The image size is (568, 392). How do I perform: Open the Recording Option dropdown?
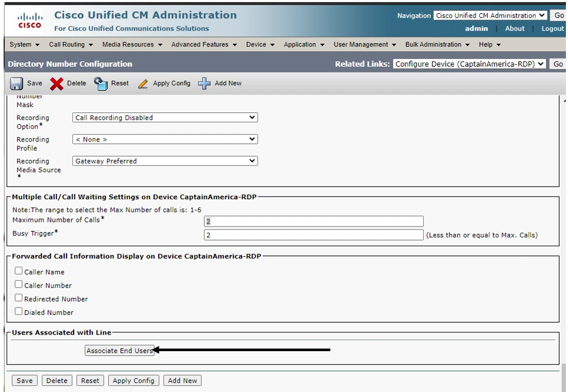coord(165,117)
